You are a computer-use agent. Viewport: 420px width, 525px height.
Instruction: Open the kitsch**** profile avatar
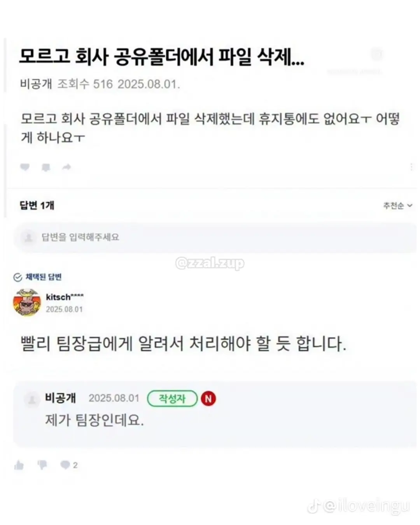[x=27, y=303]
